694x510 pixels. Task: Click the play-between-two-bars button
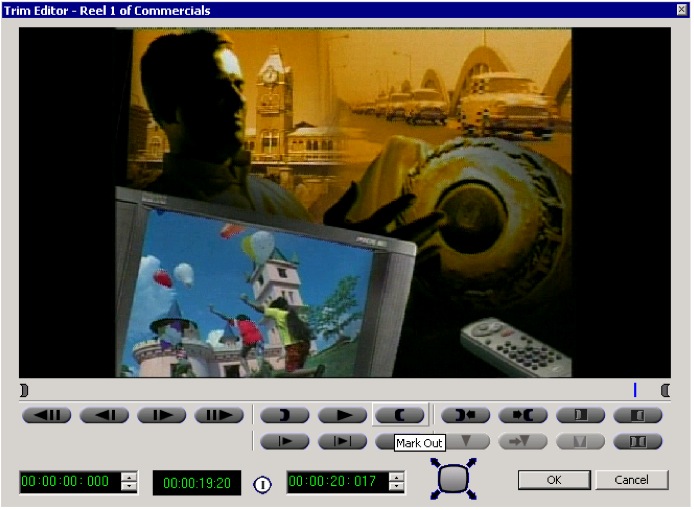tap(342, 441)
